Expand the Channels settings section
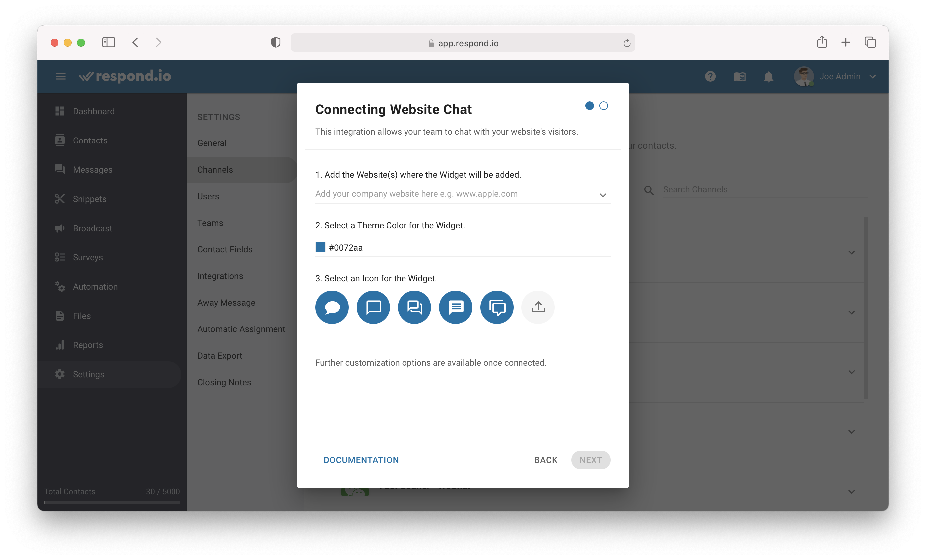The image size is (926, 560). click(215, 169)
